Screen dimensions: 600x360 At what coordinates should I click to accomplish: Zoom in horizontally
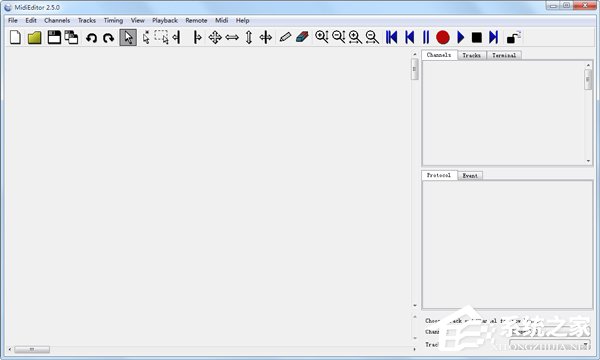tap(355, 37)
